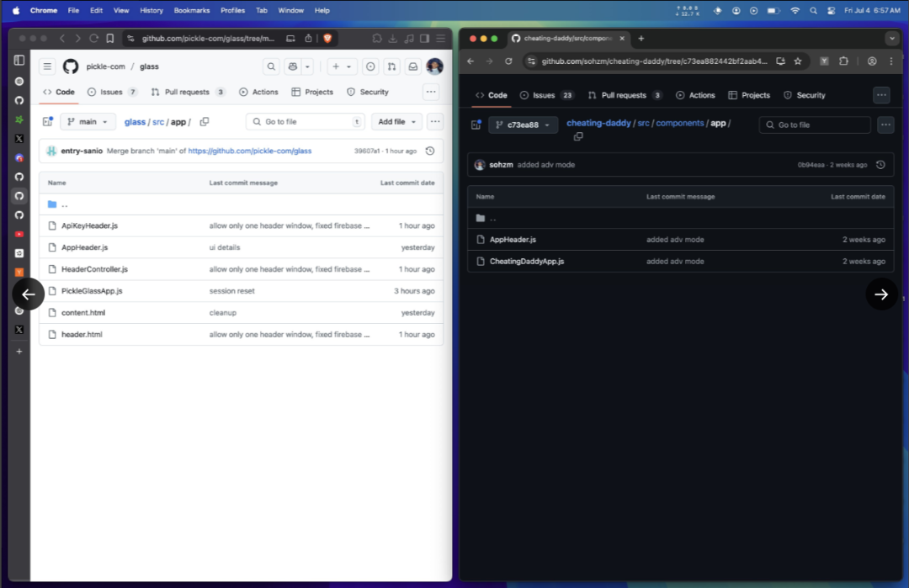Open profile icon in right Chrome toolbar
This screenshot has height=588, width=909.
click(872, 61)
